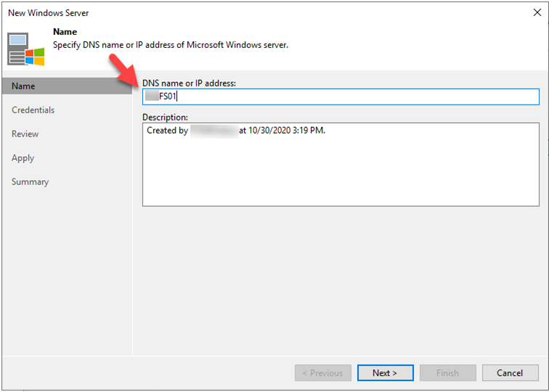The width and height of the screenshot is (549, 392).
Task: Open the Review step
Action: pos(25,134)
